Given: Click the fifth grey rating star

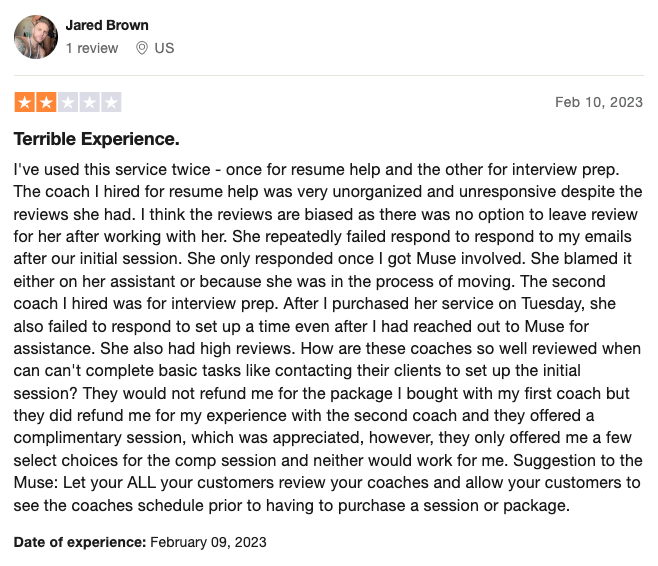Looking at the screenshot, I should [x=111, y=102].
